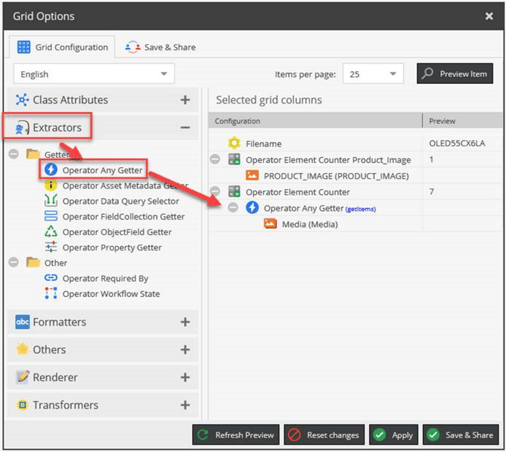This screenshot has width=506, height=452.
Task: Click the Operator Asset Metadata Getter info icon
Action: (51, 185)
